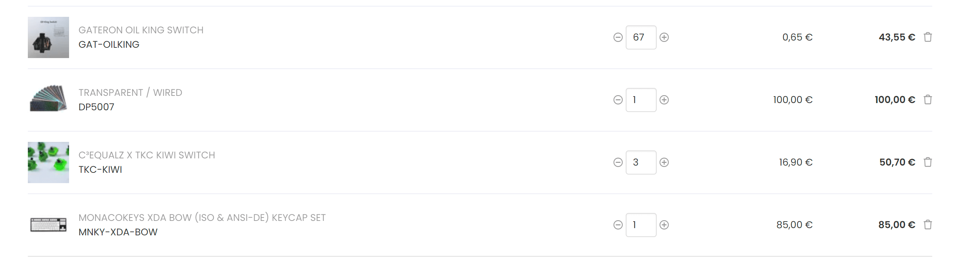
Task: Increase MNKY-XDA-BOW keycap set quantity
Action: pos(664,225)
